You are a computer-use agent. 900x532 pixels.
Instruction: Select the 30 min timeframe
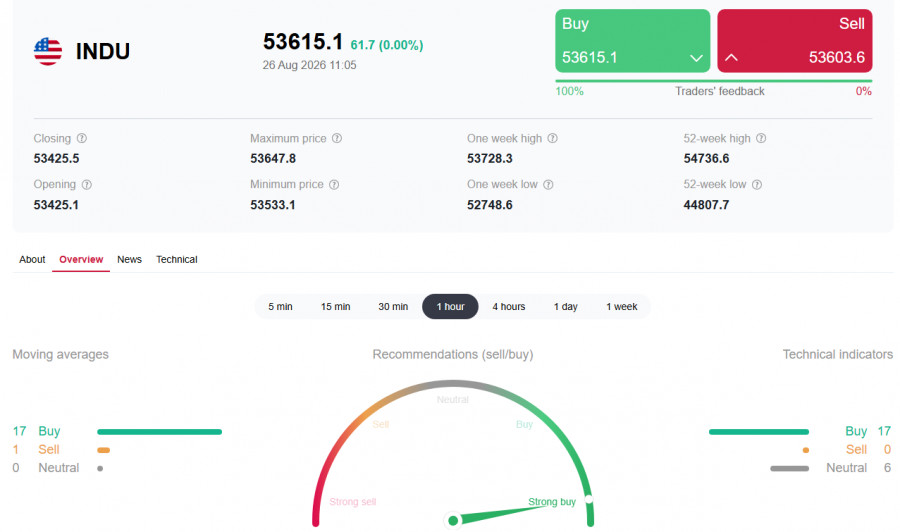(x=393, y=306)
